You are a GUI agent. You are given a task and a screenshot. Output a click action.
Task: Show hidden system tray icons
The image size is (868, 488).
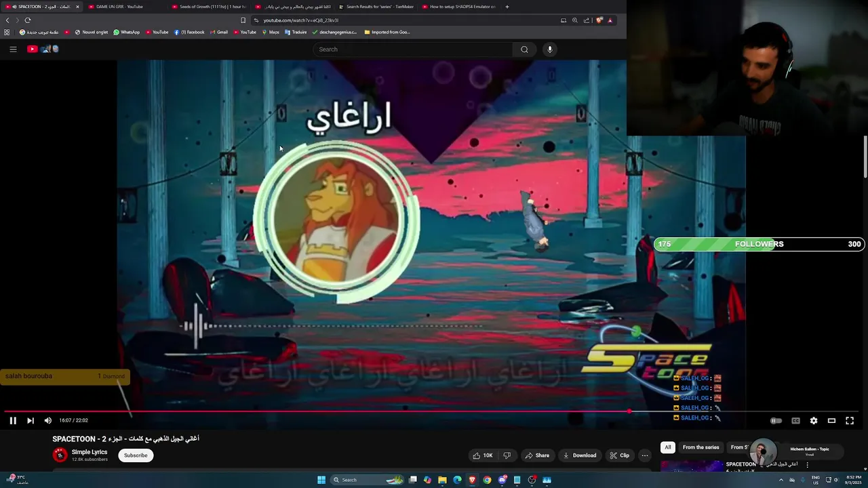[x=781, y=480]
